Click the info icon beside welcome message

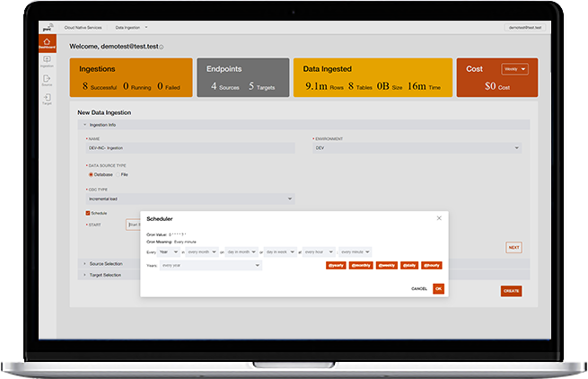[162, 46]
